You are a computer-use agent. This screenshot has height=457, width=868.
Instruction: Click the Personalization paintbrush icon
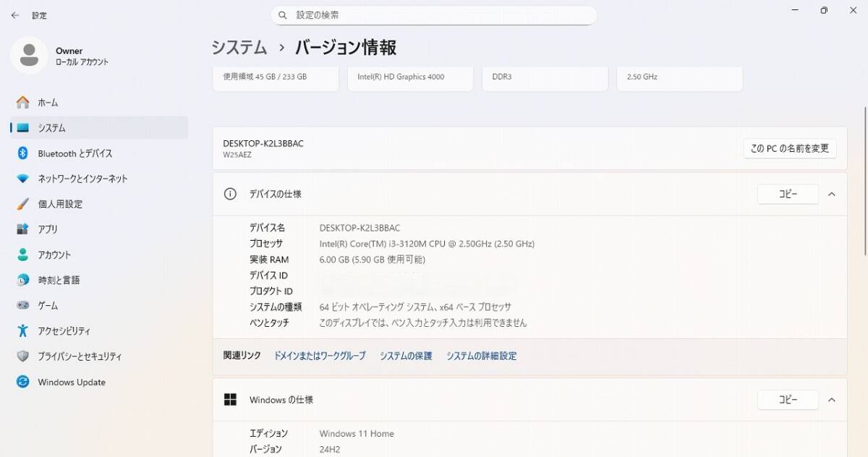[x=23, y=204]
